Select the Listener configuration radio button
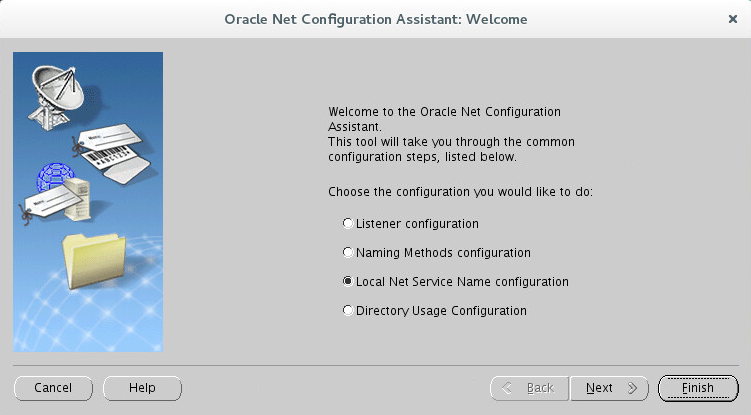The height and width of the screenshot is (415, 751). coord(348,223)
